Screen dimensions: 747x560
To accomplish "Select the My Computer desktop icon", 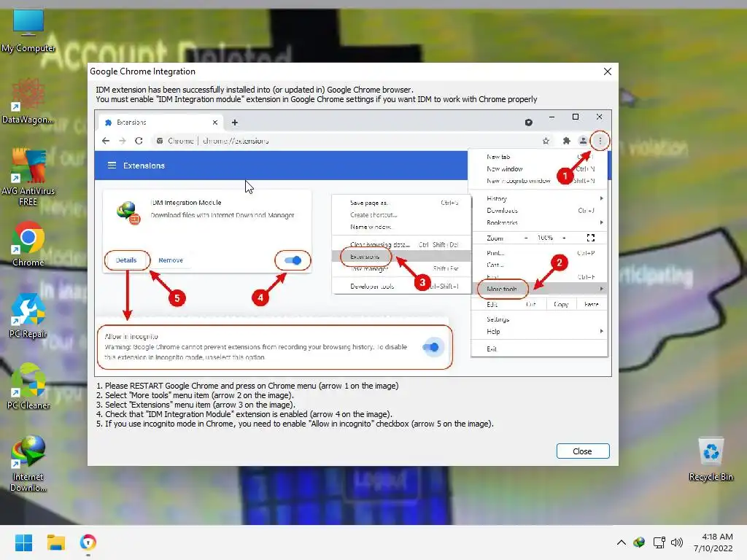I will 28,31.
